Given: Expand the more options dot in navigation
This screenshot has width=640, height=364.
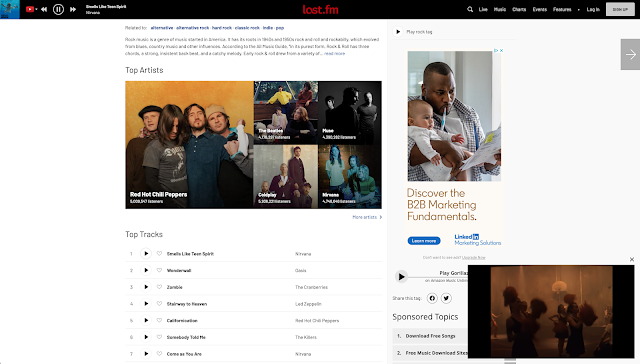Looking at the screenshot, I should click(x=578, y=9).
